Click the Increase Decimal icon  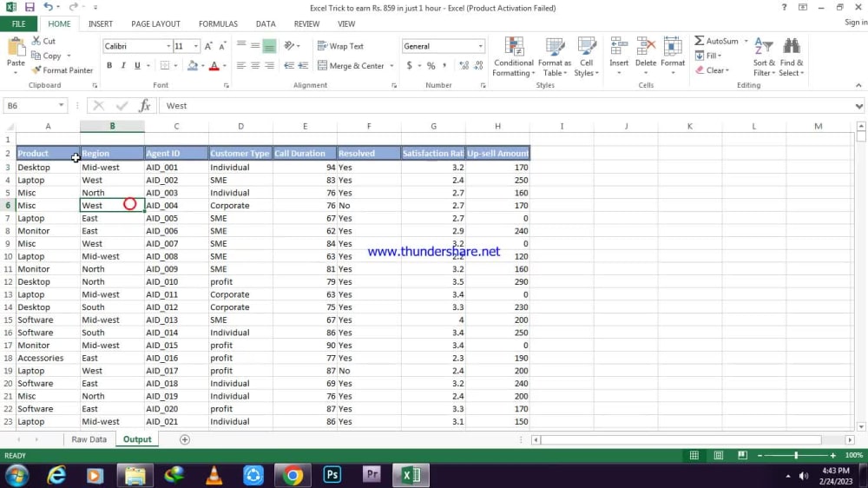point(464,65)
